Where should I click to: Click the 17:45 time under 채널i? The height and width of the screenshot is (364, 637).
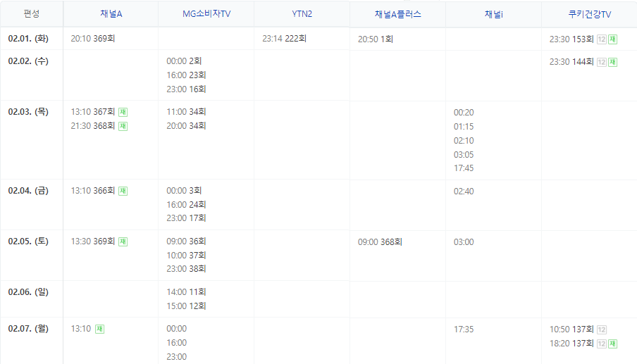[464, 168]
